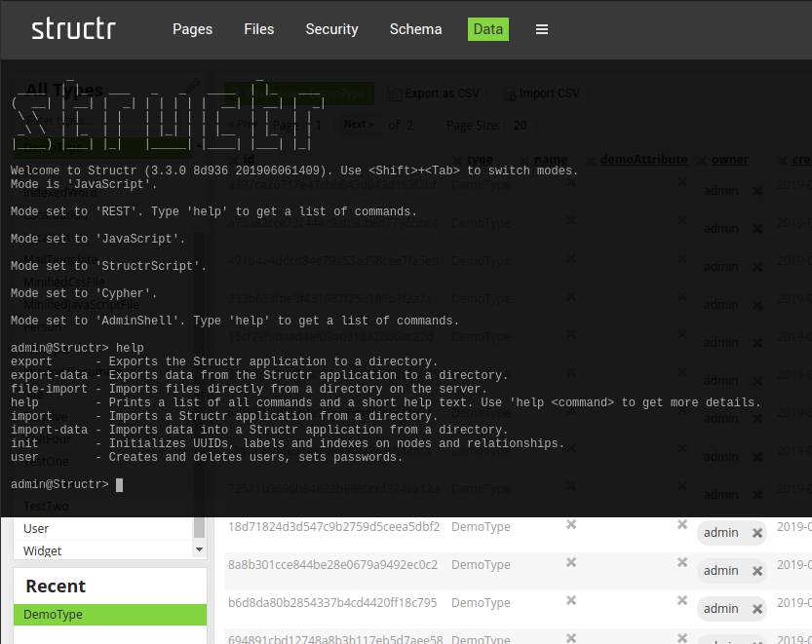
Task: Open the Files section
Action: (x=259, y=29)
